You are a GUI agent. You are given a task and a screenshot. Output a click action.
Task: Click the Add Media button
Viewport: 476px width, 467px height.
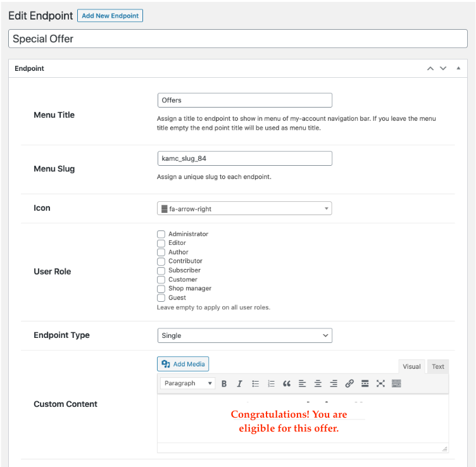pyautogui.click(x=183, y=364)
